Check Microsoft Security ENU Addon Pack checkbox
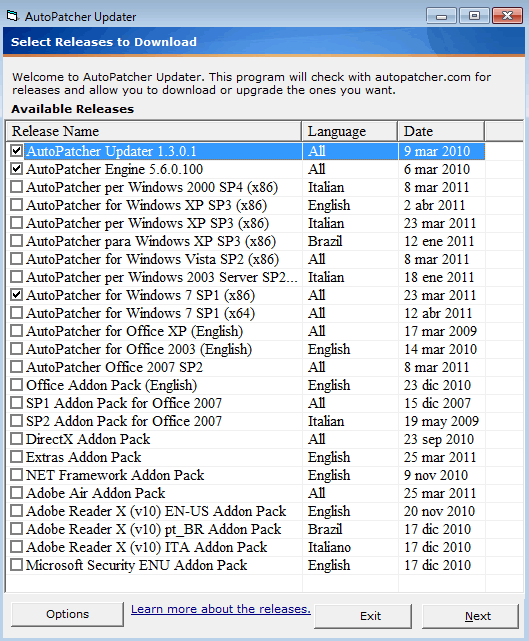Image resolution: width=529 pixels, height=641 pixels. coord(16,565)
